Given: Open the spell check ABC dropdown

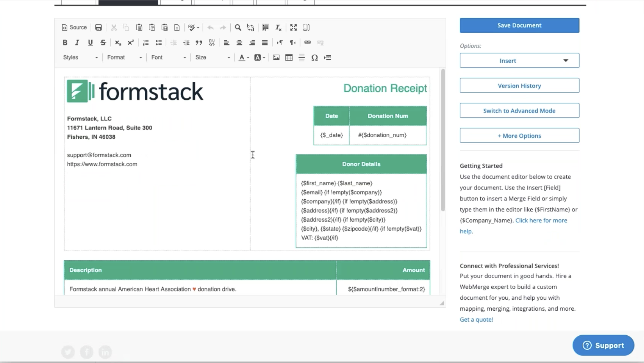Looking at the screenshot, I should (x=194, y=27).
